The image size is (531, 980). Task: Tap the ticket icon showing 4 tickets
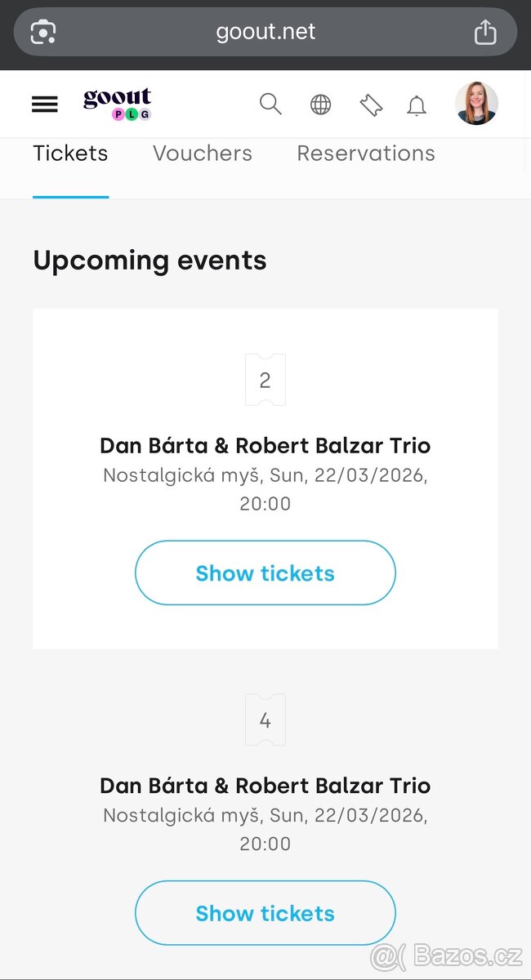265,719
